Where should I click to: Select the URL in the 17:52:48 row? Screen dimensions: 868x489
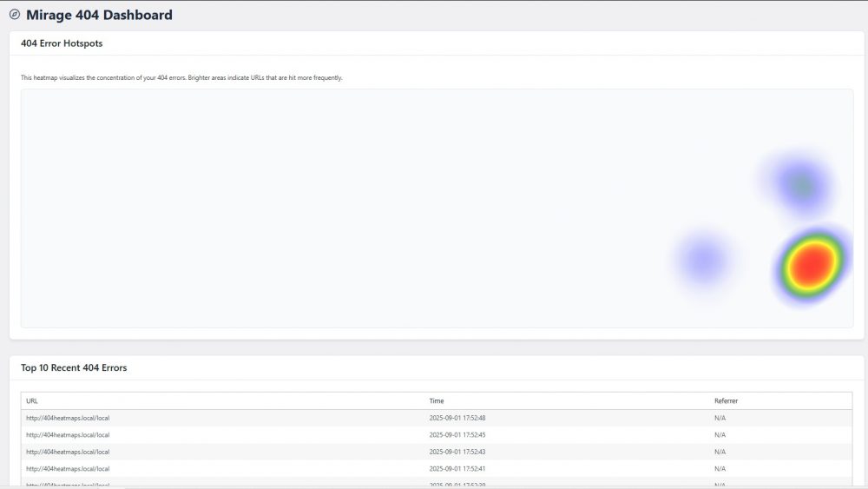[68, 418]
